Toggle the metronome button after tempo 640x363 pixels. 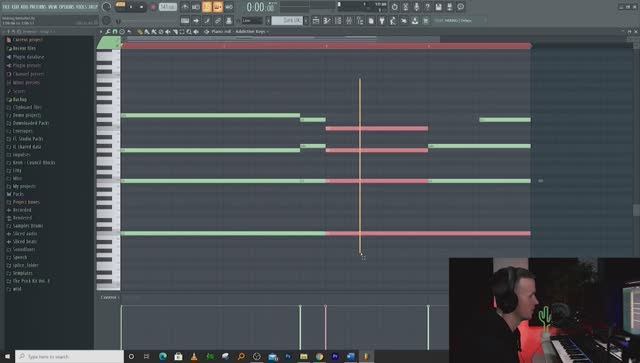click(x=185, y=7)
